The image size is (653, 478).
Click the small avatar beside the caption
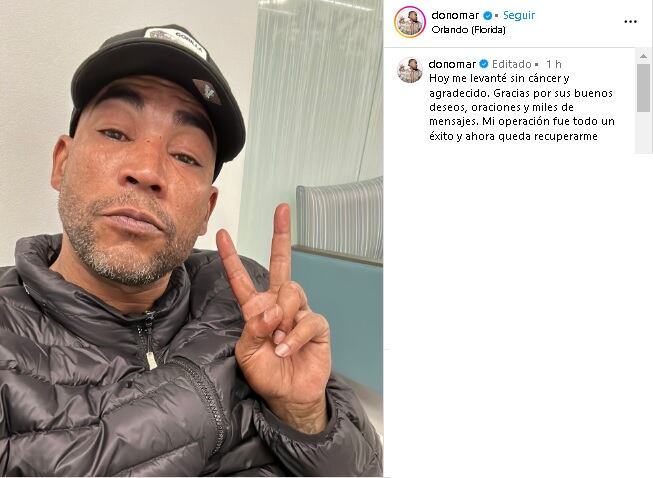[x=410, y=70]
